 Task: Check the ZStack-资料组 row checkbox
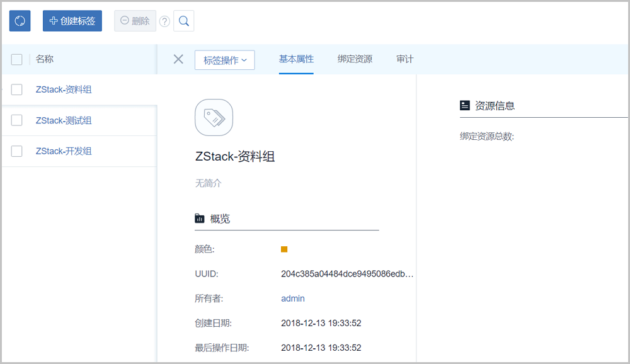click(x=17, y=89)
